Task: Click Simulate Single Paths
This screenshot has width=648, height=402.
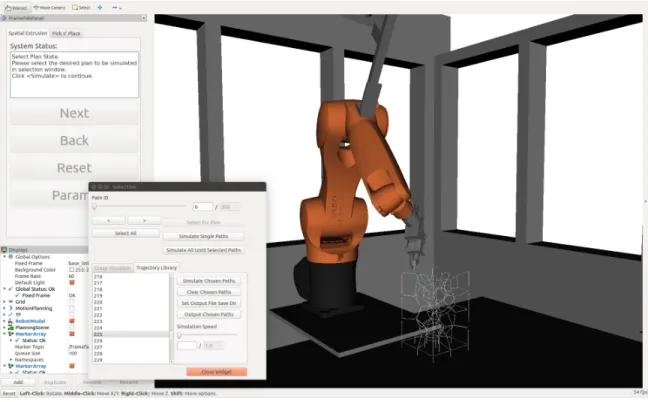Action: 203,236
